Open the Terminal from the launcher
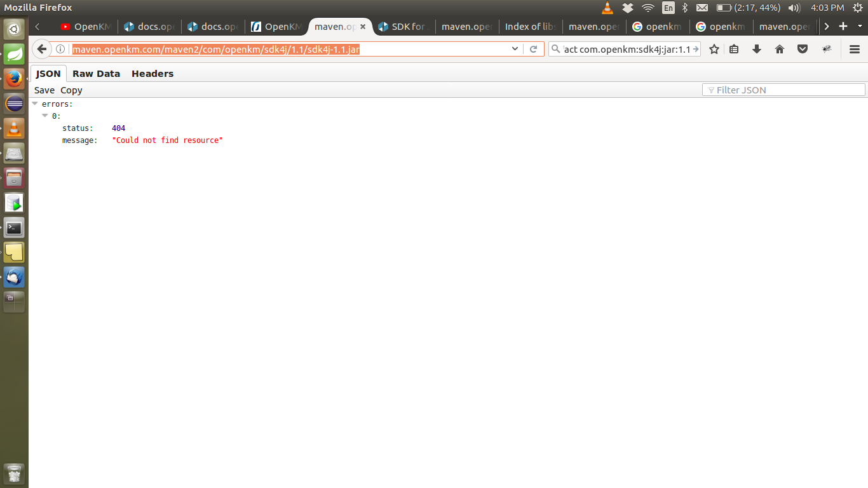The image size is (868, 488). pyautogui.click(x=14, y=227)
